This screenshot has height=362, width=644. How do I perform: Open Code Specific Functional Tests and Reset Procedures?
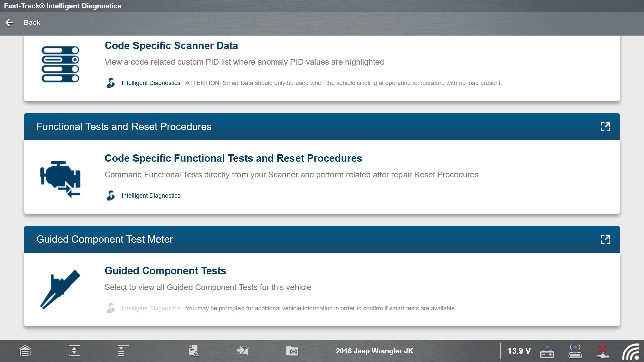233,158
